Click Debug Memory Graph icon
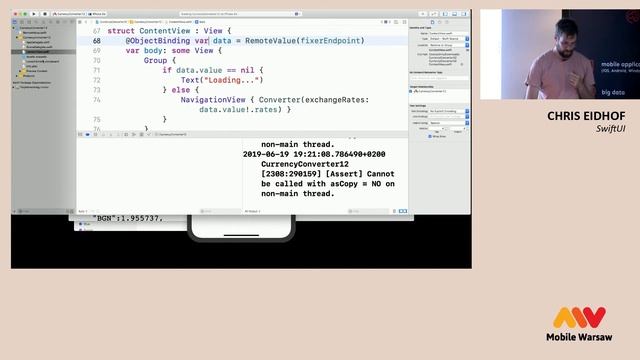Viewport: 640px width, 360px height. pyautogui.click(x=134, y=134)
